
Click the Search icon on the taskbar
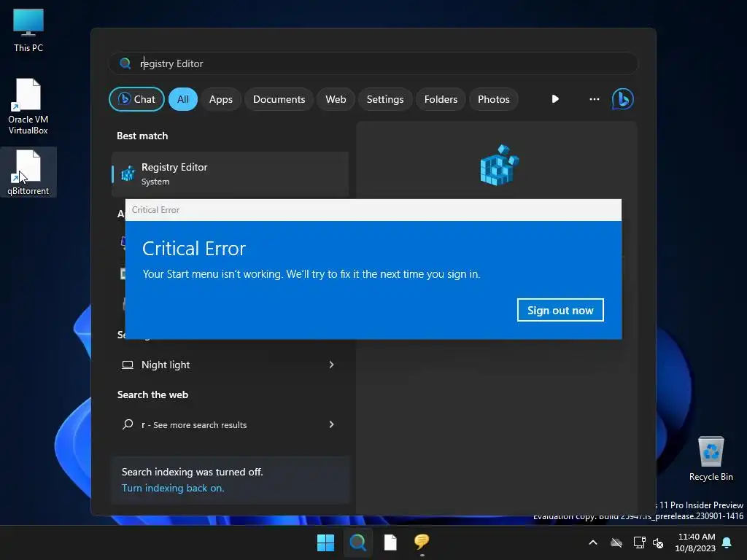pos(357,542)
